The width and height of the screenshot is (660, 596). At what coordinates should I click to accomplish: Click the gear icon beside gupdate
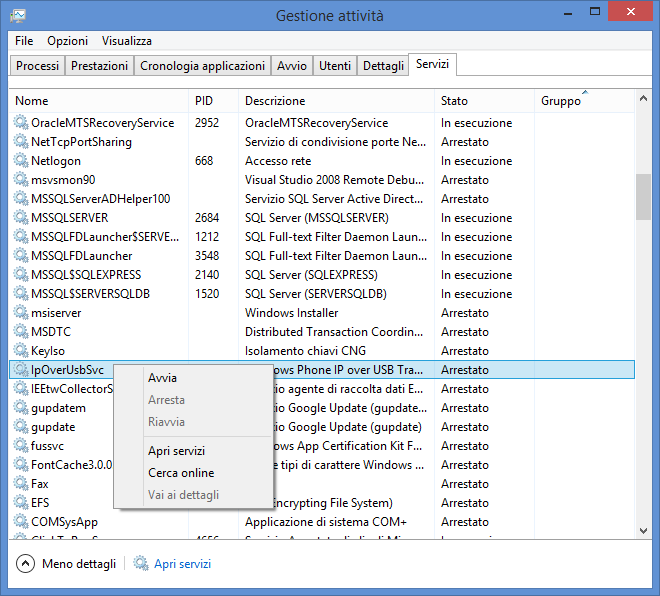pyautogui.click(x=21, y=426)
